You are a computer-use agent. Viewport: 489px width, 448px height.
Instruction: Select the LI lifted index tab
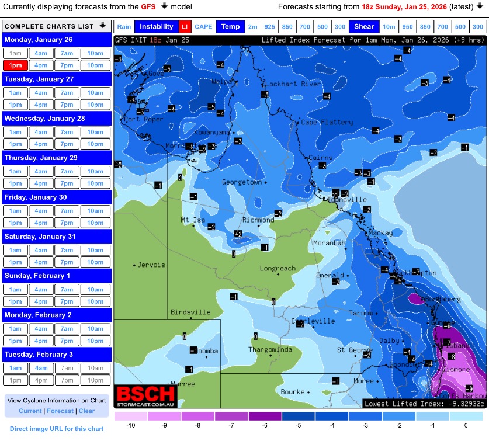coord(184,27)
